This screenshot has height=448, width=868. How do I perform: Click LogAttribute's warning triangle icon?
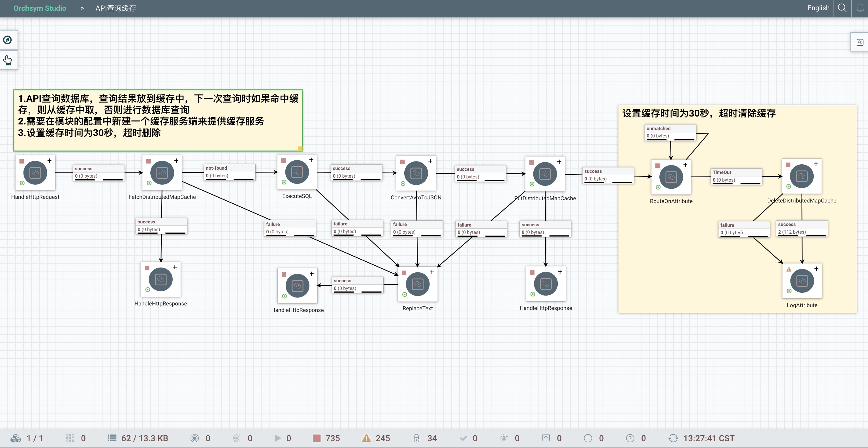click(789, 269)
